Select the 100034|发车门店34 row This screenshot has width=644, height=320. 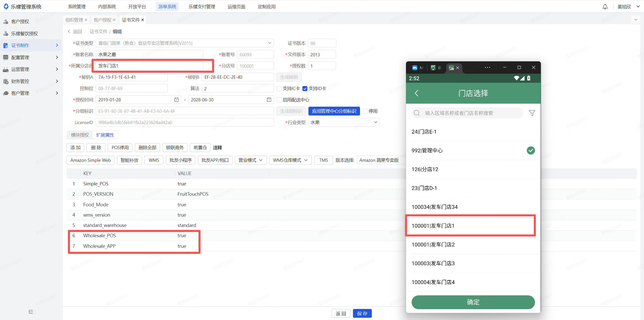(x=473, y=207)
